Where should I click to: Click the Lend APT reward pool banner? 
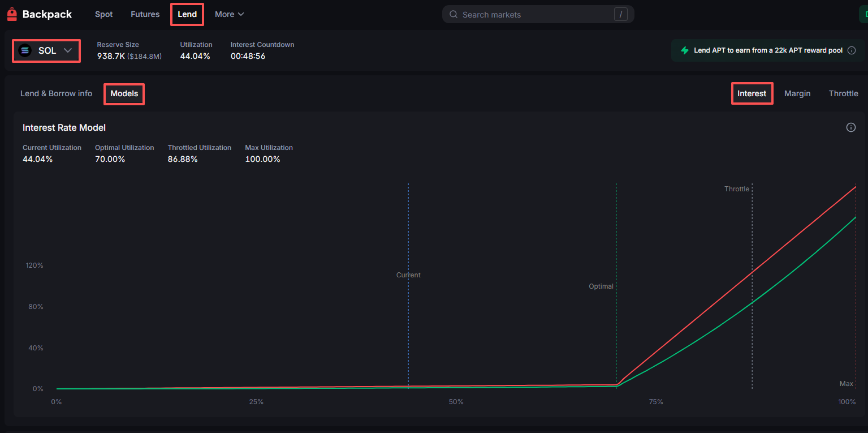767,50
